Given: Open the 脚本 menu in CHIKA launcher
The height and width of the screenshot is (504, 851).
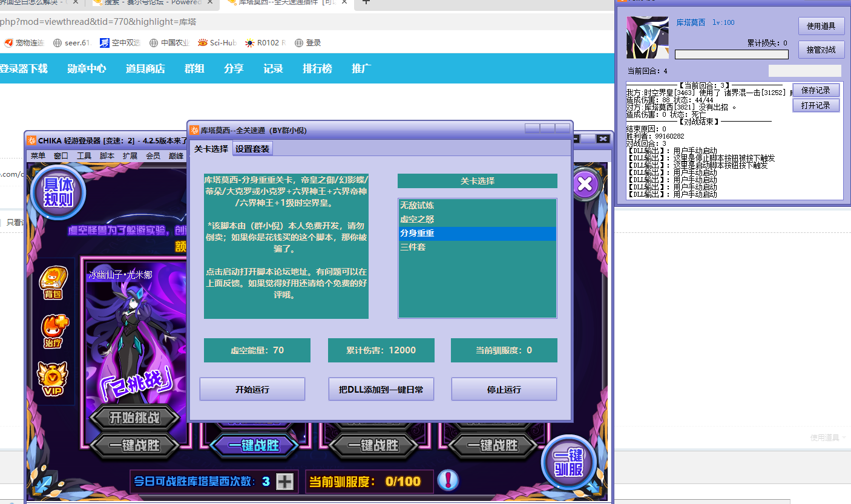Looking at the screenshot, I should tap(107, 155).
